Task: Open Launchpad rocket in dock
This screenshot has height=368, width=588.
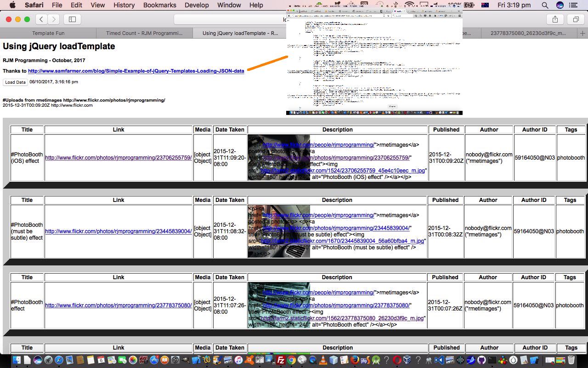Action: point(48,360)
